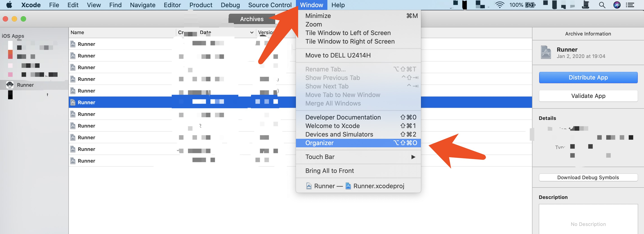Open the View menu
Viewport: 644px width, 234px height.
click(94, 5)
